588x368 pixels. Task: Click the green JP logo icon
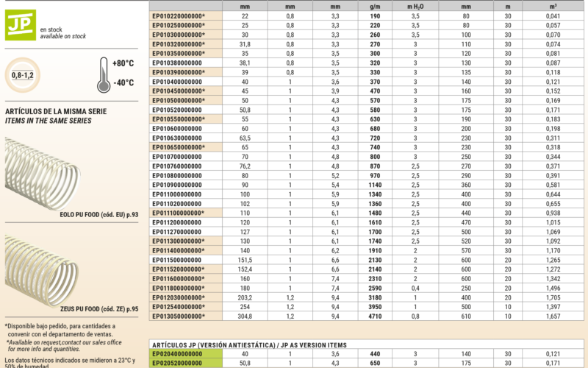point(20,27)
